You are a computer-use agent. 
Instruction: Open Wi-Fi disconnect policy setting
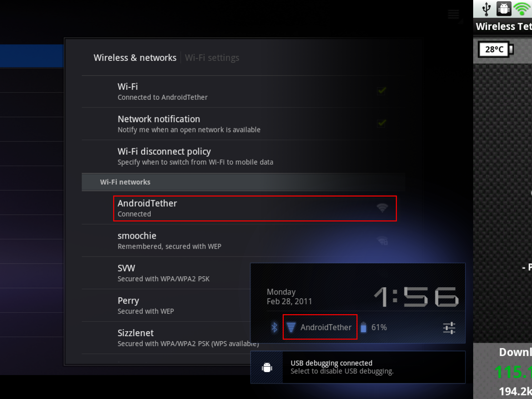[x=243, y=157]
